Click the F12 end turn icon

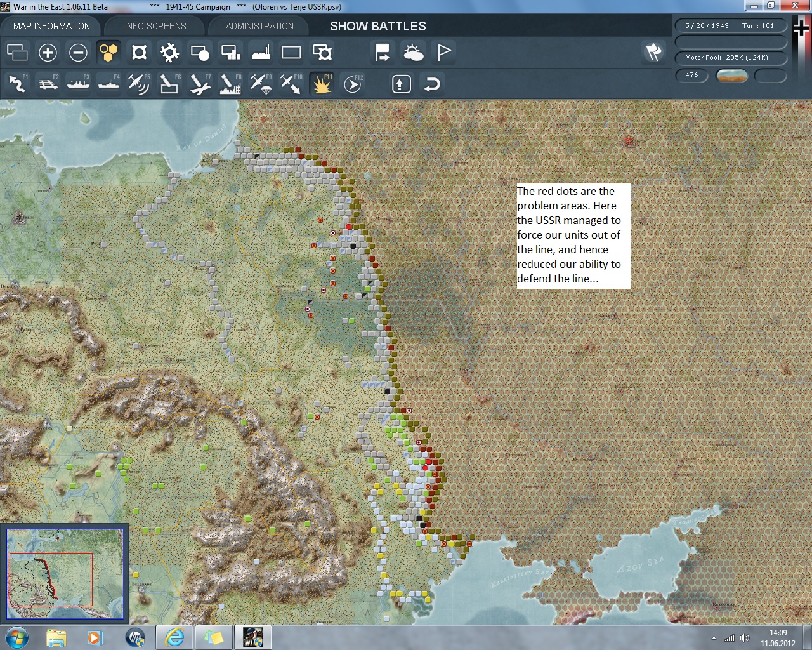353,84
